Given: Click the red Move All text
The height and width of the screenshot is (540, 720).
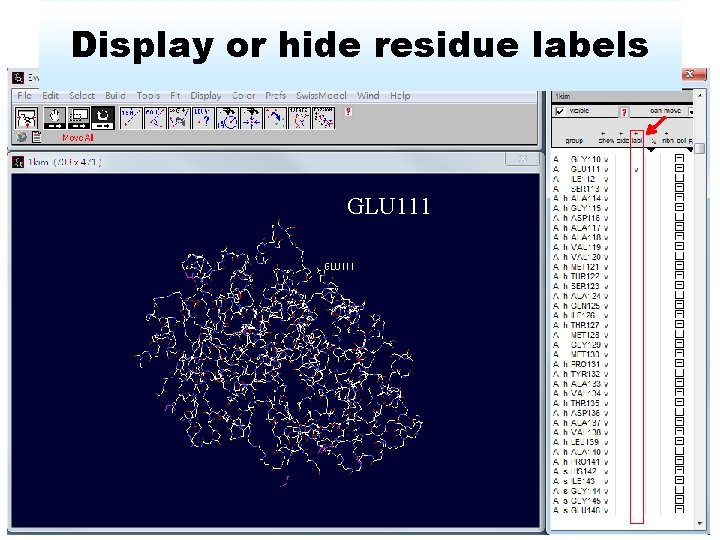Looking at the screenshot, I should click(x=78, y=138).
